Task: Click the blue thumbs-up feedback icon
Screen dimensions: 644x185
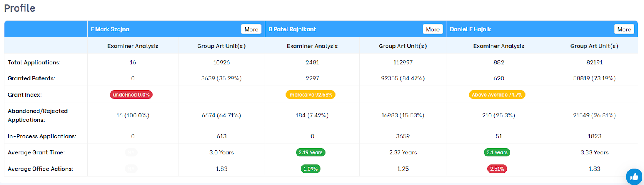Action: 634,177
